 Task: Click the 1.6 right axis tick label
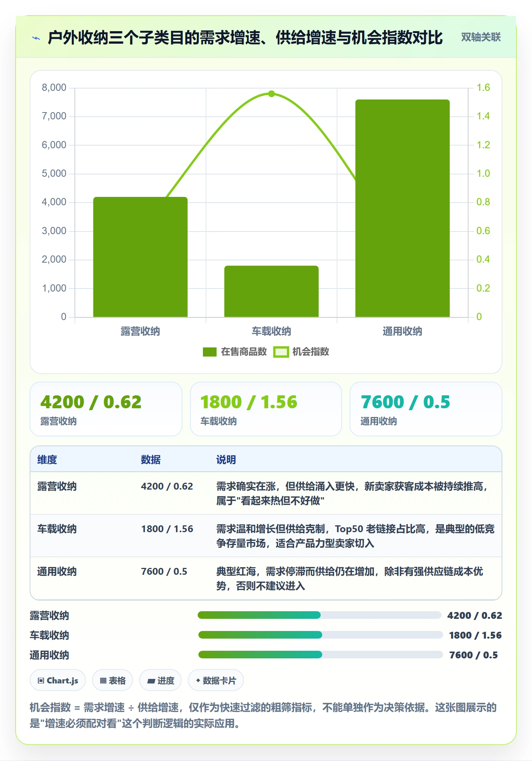pyautogui.click(x=483, y=88)
